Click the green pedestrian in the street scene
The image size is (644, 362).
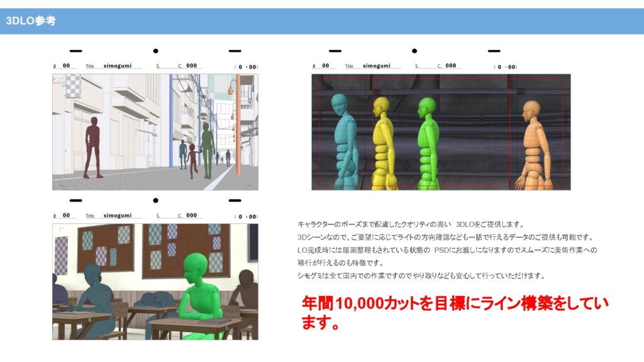pyautogui.click(x=207, y=150)
